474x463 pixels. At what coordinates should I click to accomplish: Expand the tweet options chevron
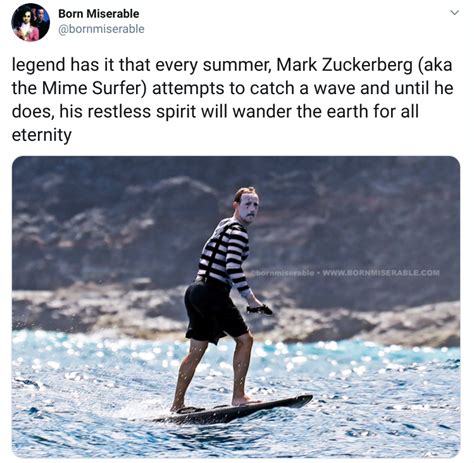click(x=454, y=12)
